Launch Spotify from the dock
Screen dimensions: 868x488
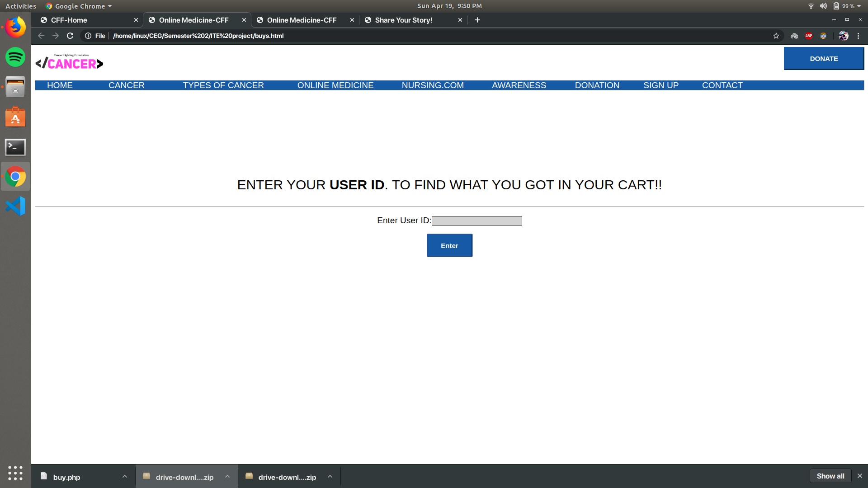click(x=15, y=57)
